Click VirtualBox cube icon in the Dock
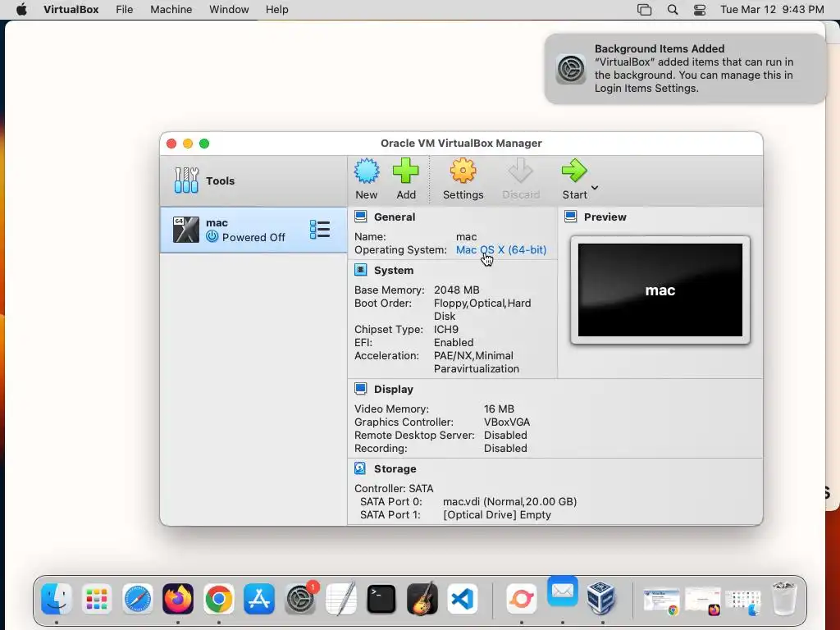The image size is (840, 630). 601,598
